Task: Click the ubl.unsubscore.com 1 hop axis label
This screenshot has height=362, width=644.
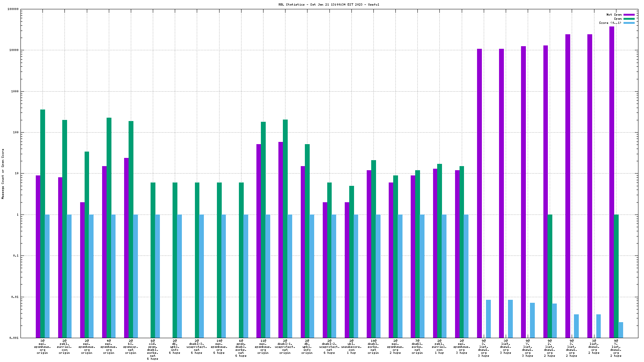Action: click(x=351, y=347)
